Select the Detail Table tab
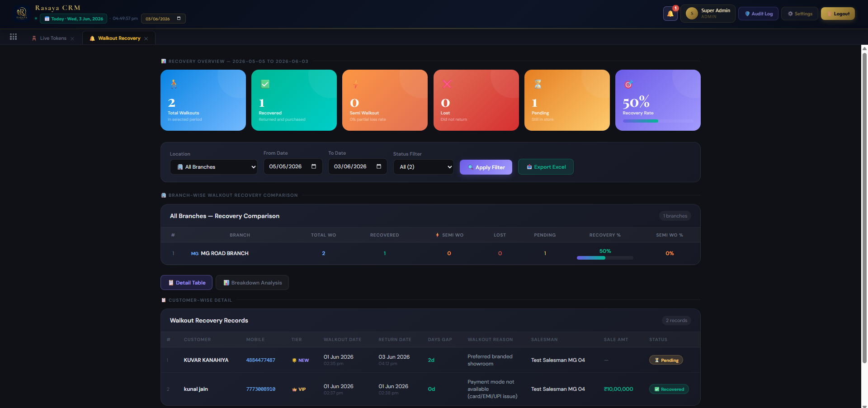Image resolution: width=868 pixels, height=408 pixels. tap(186, 283)
